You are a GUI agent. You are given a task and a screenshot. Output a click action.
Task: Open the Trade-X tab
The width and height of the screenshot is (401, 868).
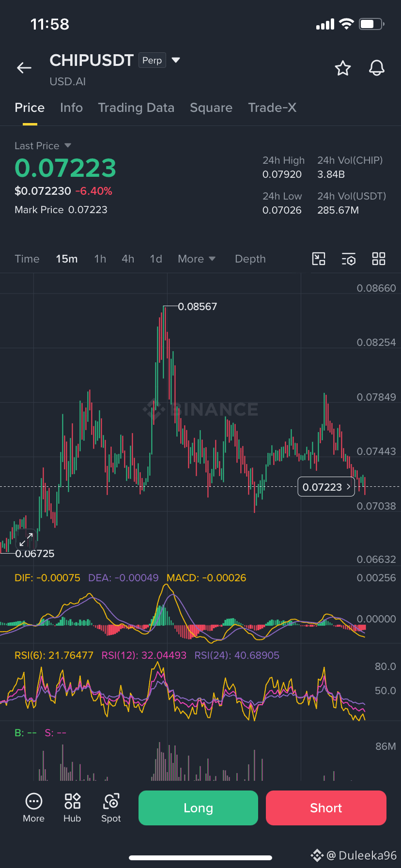click(x=272, y=108)
